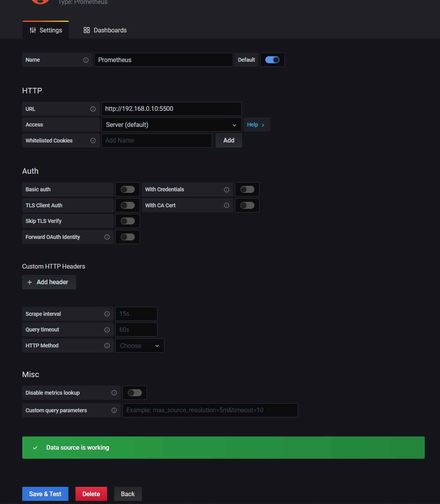Click the Custom query parameters info icon
This screenshot has width=440, height=504.
point(114,410)
